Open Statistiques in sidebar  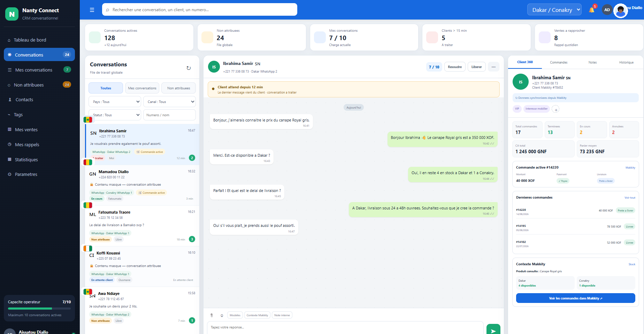(x=39, y=159)
